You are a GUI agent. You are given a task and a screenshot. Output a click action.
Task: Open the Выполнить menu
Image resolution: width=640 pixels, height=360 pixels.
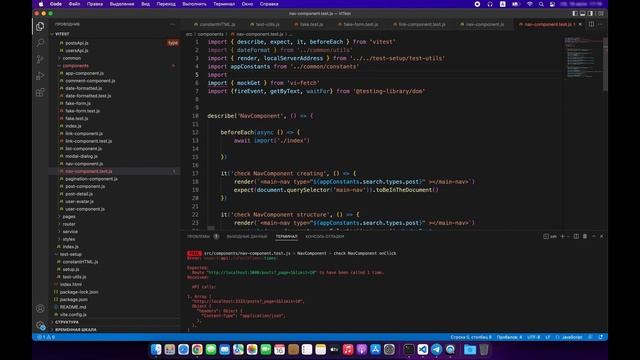pos(194,4)
